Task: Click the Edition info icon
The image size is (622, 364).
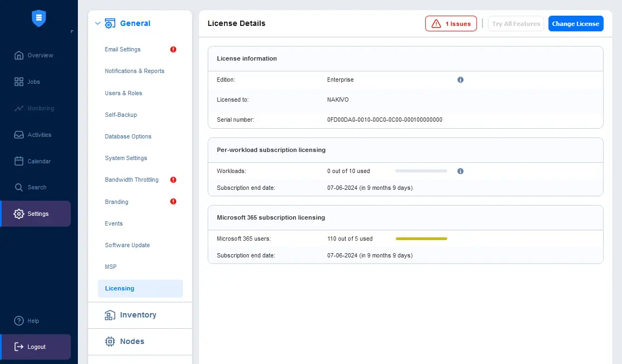Action: point(460,80)
